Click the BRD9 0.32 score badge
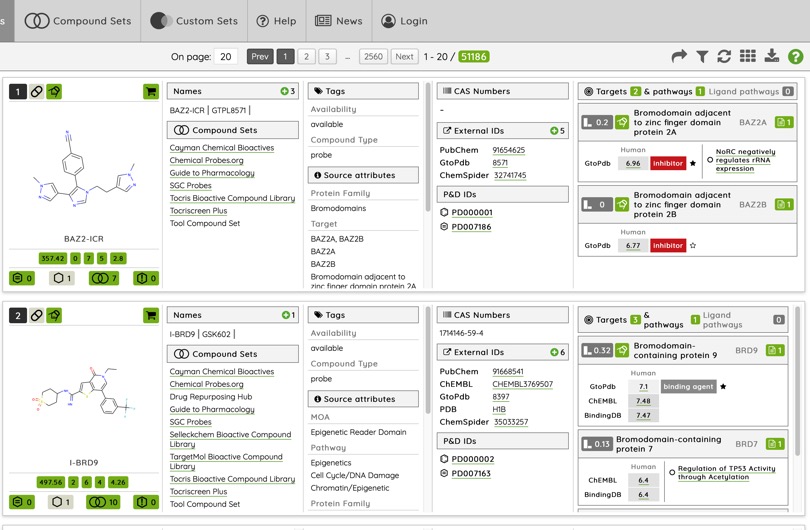This screenshot has height=530, width=810. (597, 350)
